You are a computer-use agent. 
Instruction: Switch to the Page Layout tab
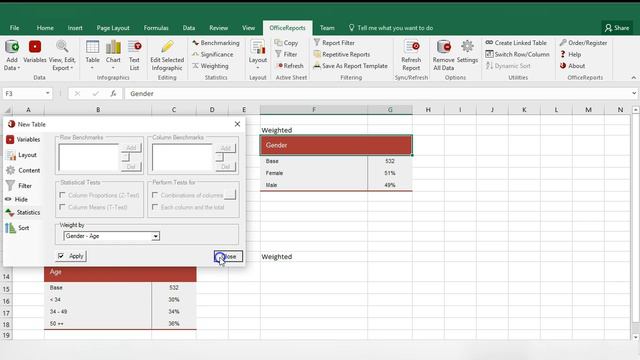point(113,28)
